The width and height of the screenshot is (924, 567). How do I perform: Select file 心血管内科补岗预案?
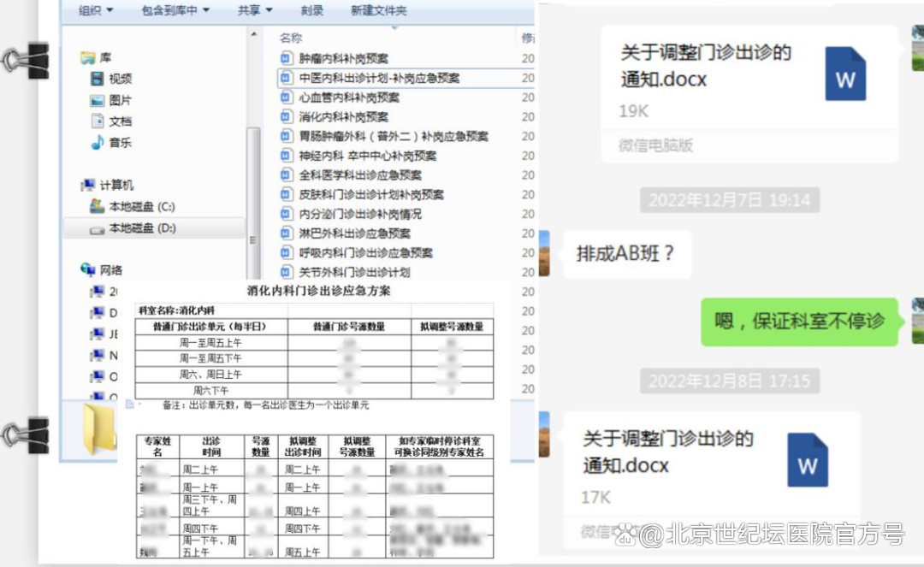click(x=348, y=97)
